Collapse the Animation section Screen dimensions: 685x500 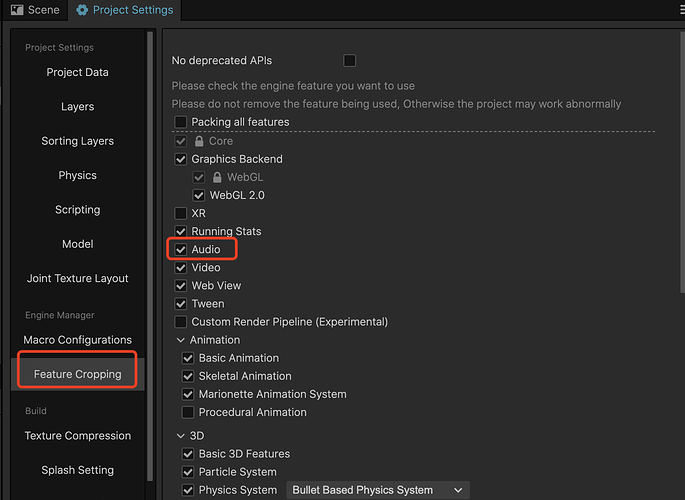pyautogui.click(x=180, y=340)
